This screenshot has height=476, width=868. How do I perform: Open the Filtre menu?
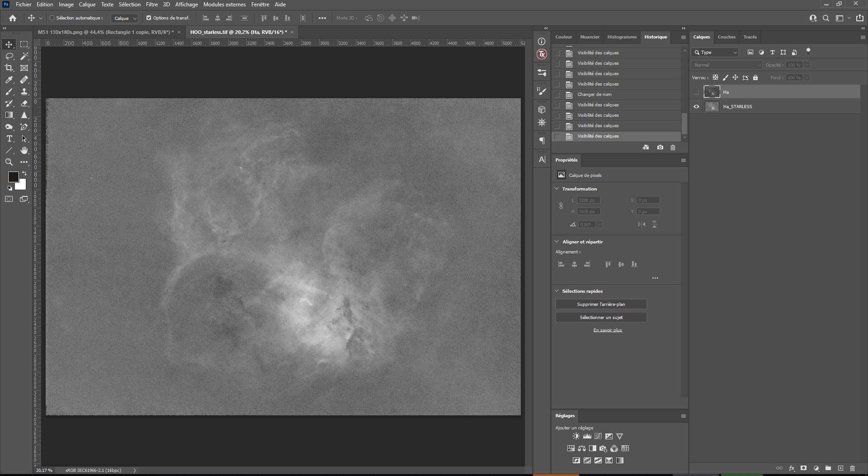(152, 5)
